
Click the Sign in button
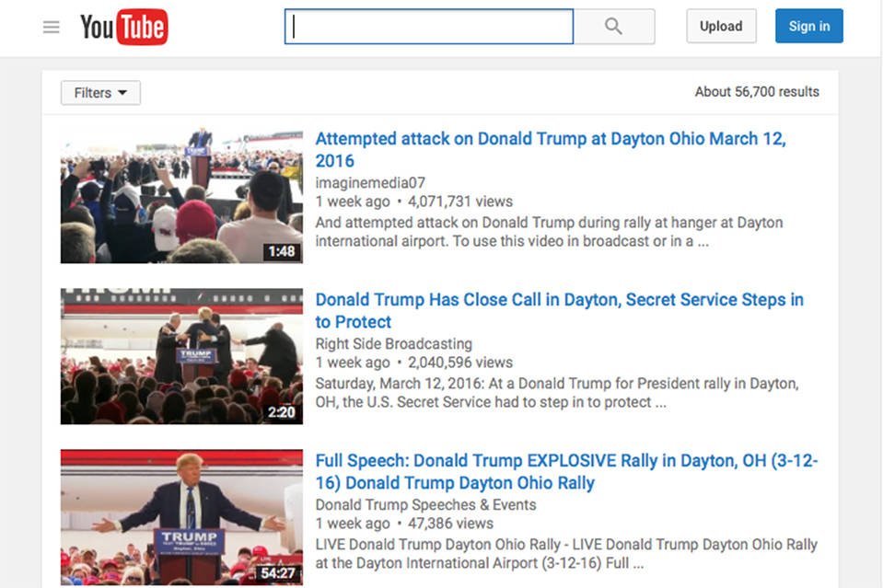click(809, 26)
